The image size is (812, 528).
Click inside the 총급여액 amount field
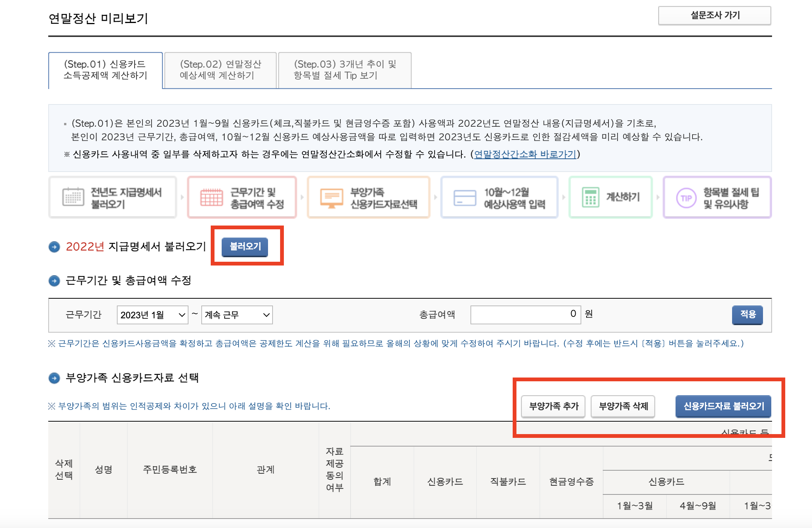(x=525, y=314)
